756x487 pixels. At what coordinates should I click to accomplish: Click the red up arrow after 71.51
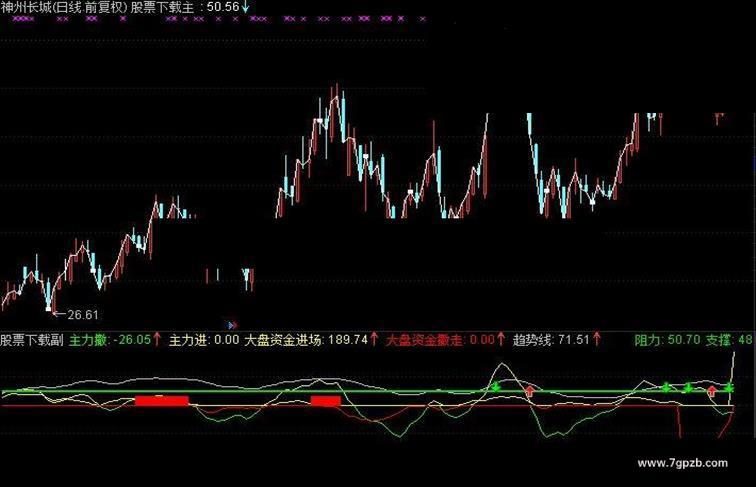click(x=597, y=339)
